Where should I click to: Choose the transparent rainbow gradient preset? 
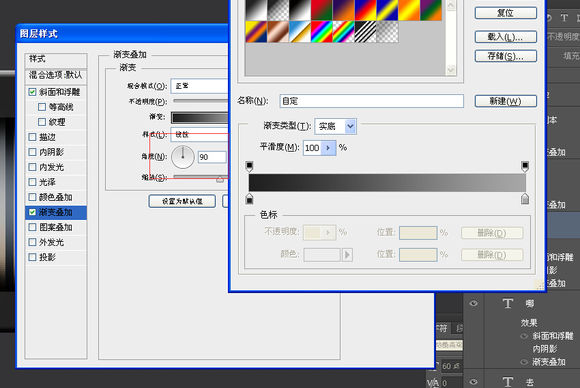[344, 32]
